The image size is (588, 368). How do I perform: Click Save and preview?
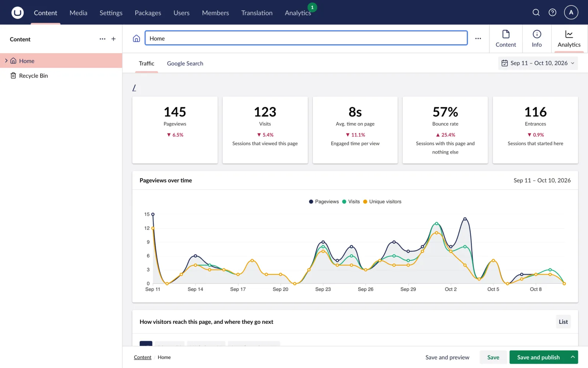point(447,357)
